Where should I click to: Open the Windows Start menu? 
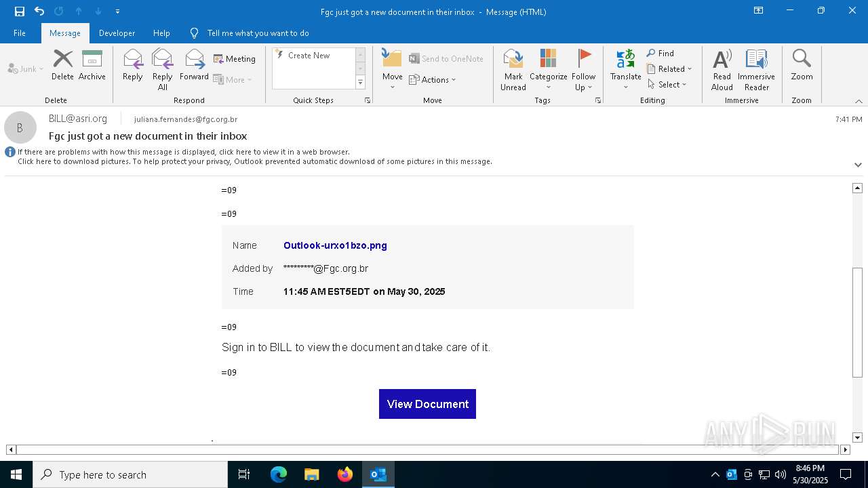point(16,474)
